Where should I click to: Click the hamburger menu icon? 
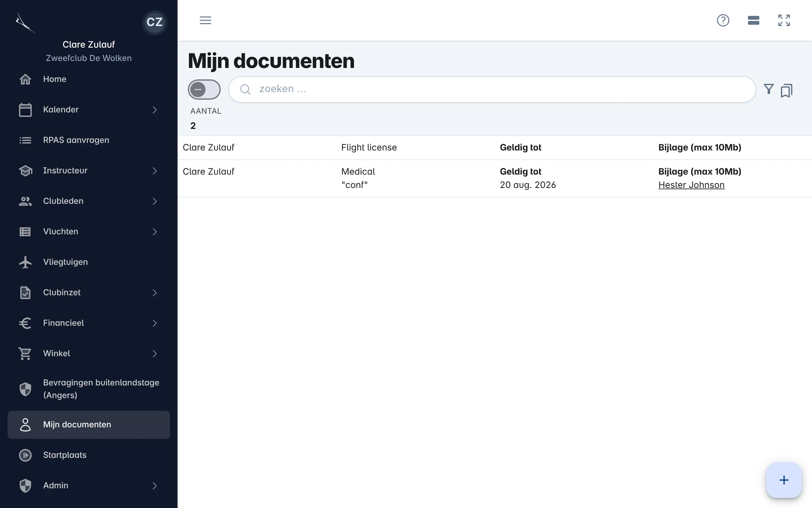pos(205,20)
